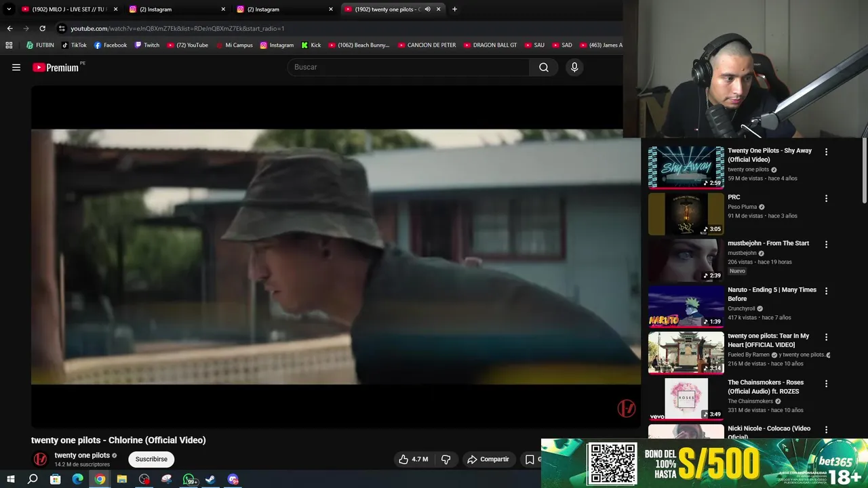The width and height of the screenshot is (868, 488).
Task: Click twenty one pilots watermark in player
Action: pos(626,408)
